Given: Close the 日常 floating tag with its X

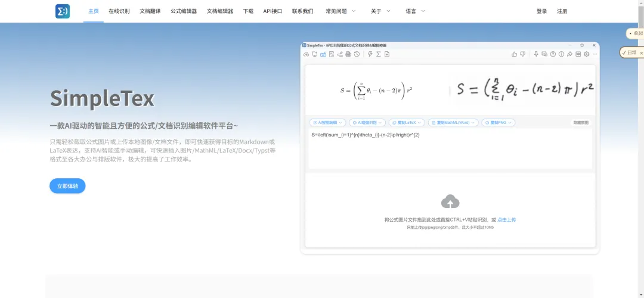Looking at the screenshot, I should tap(641, 53).
